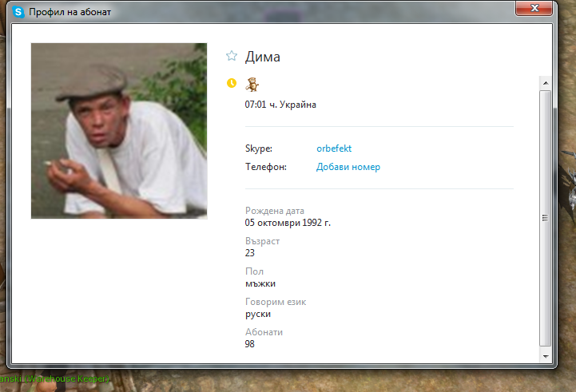Click the name Дима heading

tap(263, 57)
